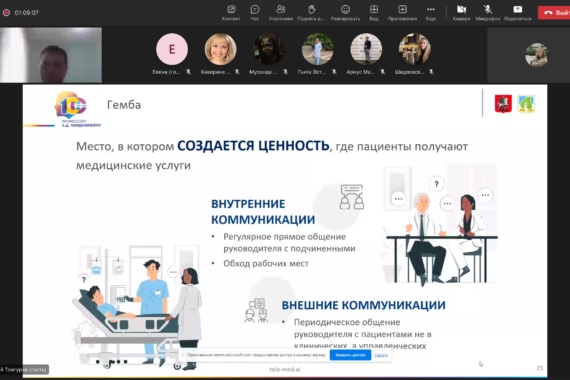Click the blue Закрыть доступ button
Screen dimensions: 570x380
coord(350,355)
